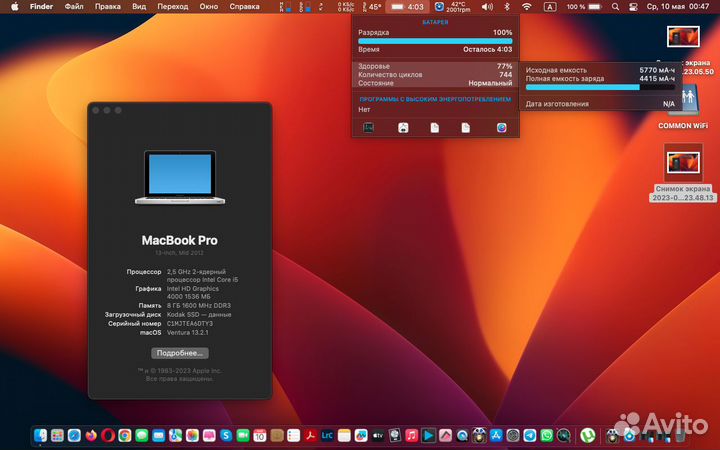Open the Переход menu

coord(173,6)
